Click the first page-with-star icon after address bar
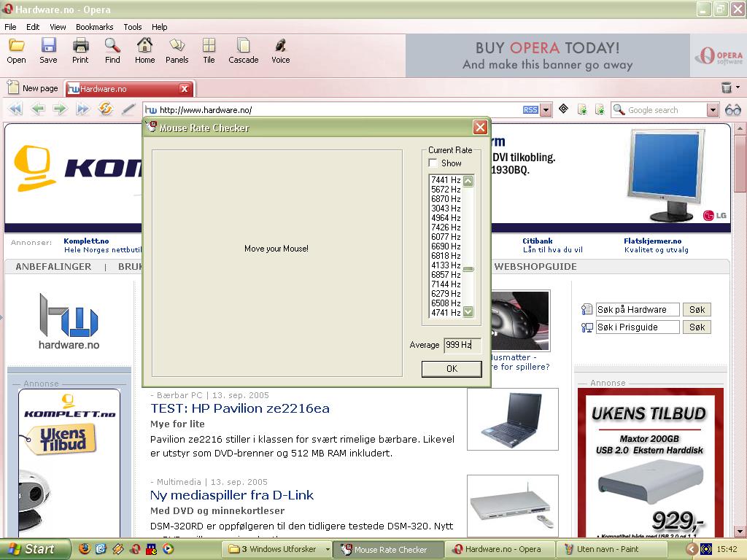The height and width of the screenshot is (560, 747). (582, 109)
